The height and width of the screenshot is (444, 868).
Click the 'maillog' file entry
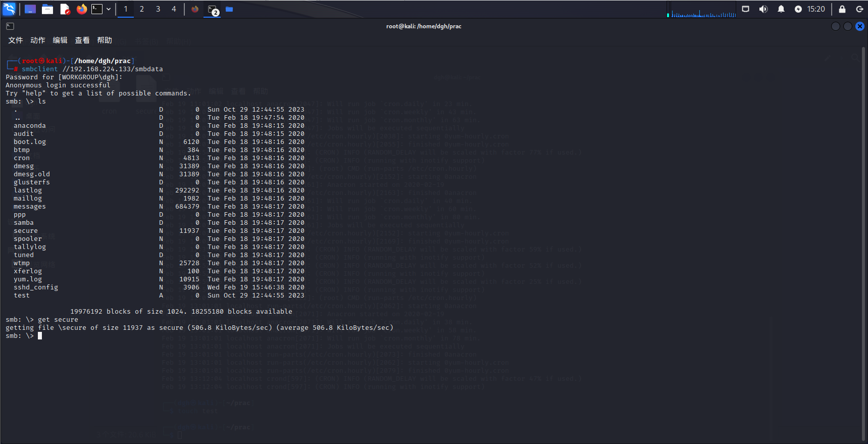tap(28, 199)
